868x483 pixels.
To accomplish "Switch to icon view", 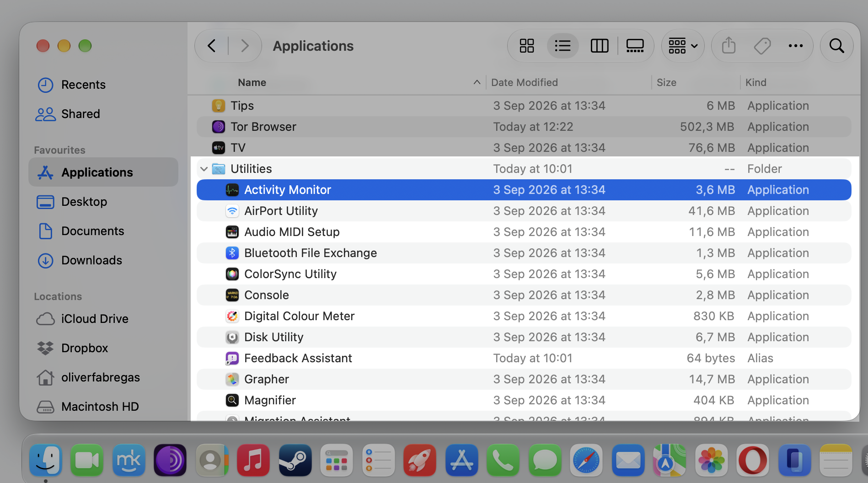I will coord(527,46).
